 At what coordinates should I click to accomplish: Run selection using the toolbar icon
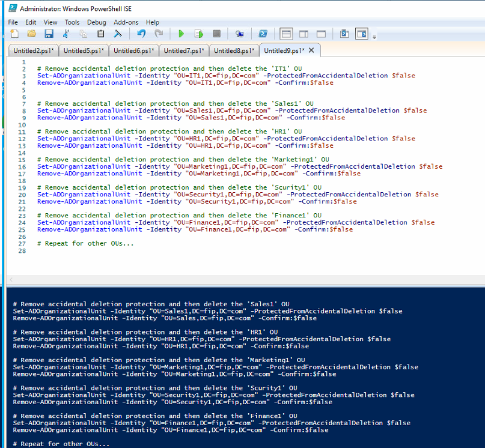(199, 34)
